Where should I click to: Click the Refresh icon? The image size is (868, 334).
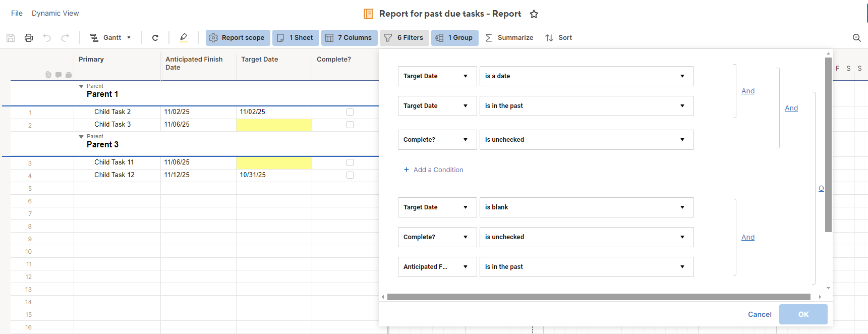point(155,38)
